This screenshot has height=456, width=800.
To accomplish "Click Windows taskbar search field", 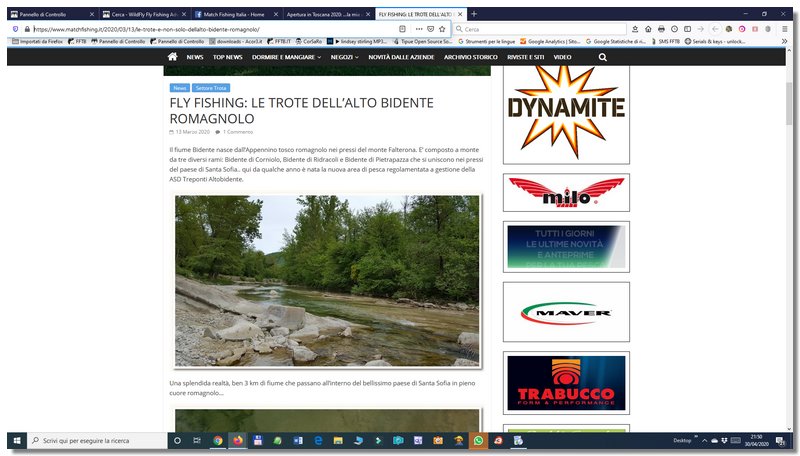I will 97,440.
